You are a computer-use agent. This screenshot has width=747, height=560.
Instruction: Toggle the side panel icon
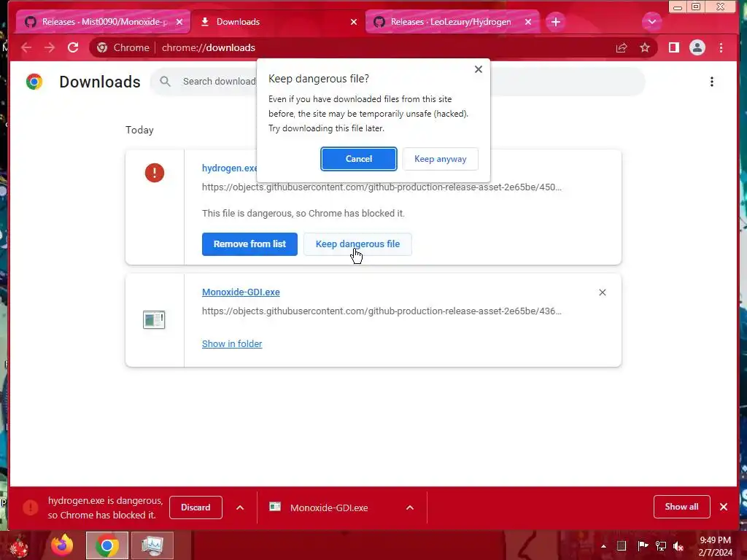(x=673, y=47)
